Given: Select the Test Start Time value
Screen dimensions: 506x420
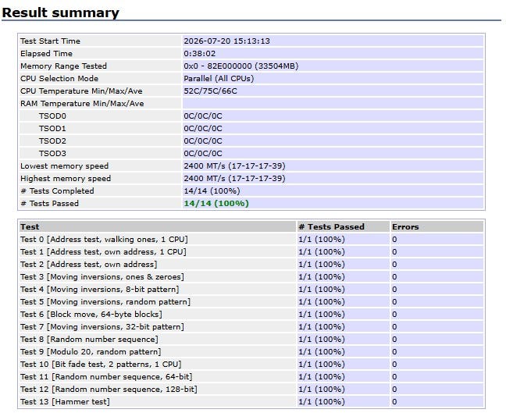Looking at the screenshot, I should click(x=226, y=41).
